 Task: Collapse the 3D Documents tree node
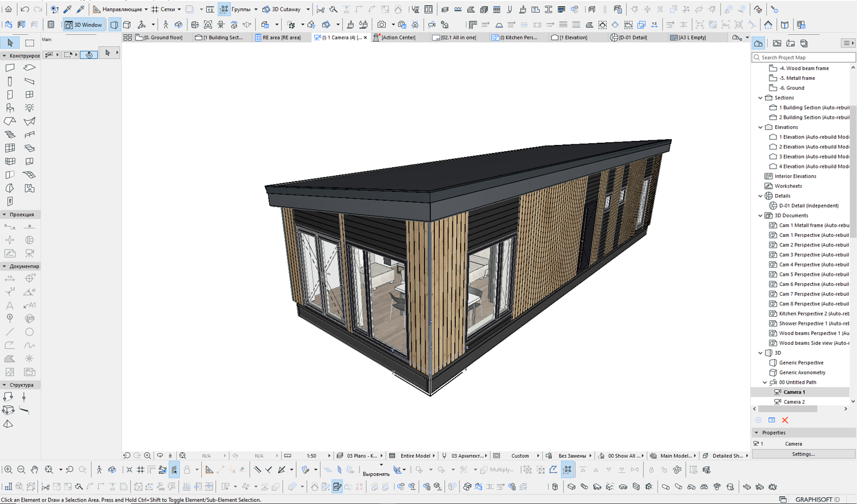(760, 216)
